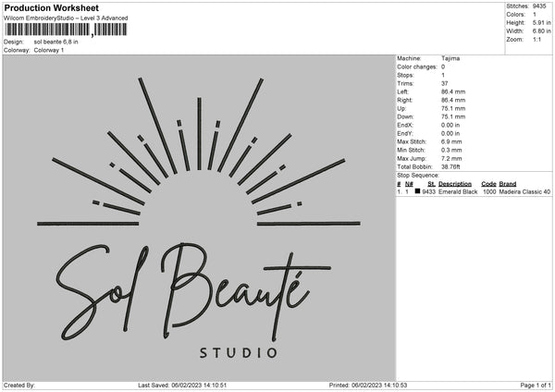Click the Max Stitch value 6.9 mm

point(451,141)
